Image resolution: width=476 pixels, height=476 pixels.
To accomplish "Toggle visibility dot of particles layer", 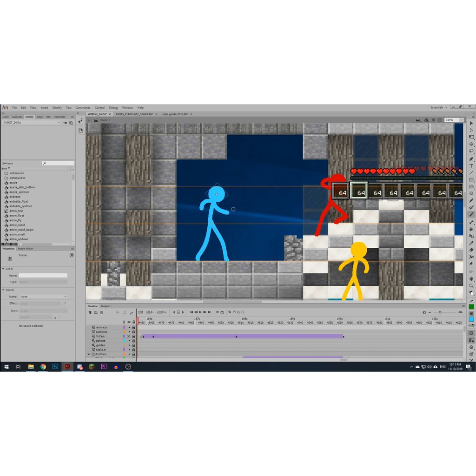I will coord(129,332).
